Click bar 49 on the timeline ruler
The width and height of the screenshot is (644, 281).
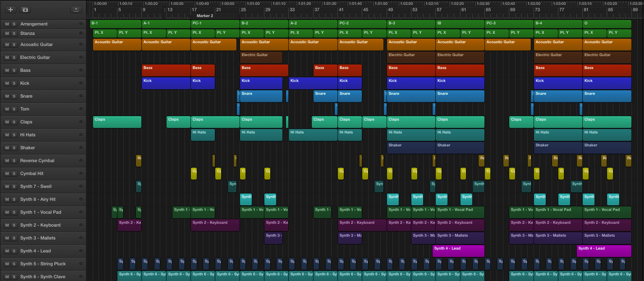390,10
